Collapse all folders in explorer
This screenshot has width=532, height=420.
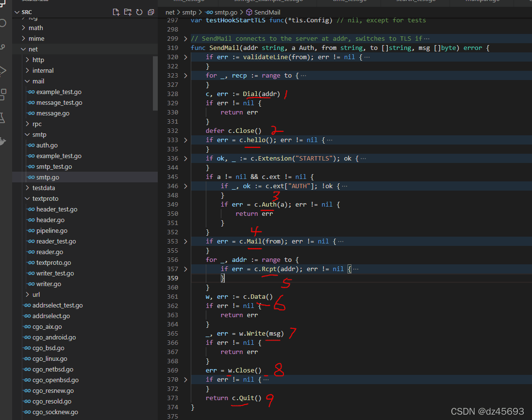(x=151, y=12)
